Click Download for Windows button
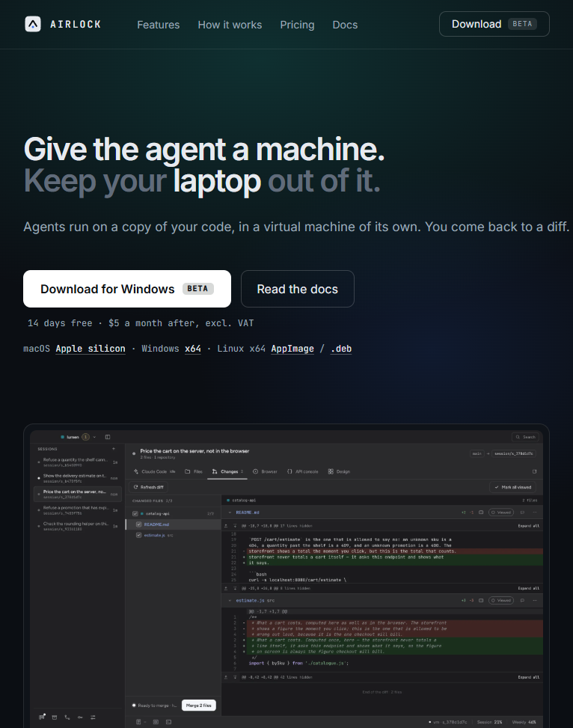 [x=127, y=289]
